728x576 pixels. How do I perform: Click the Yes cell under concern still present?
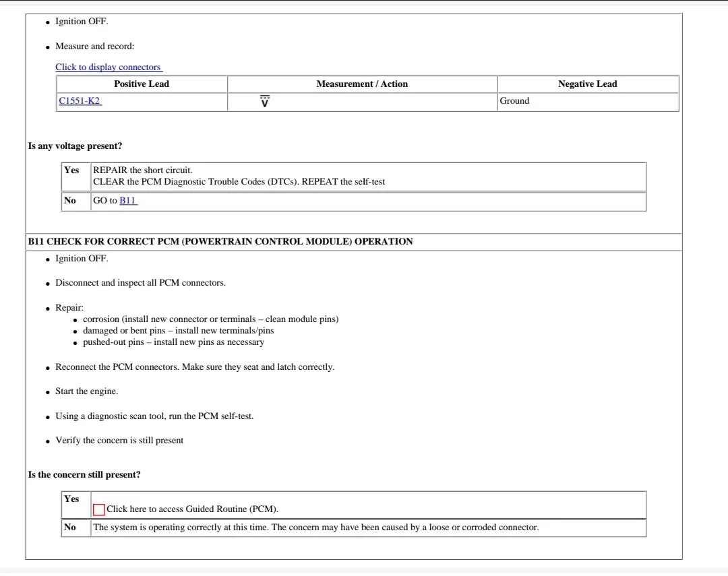click(x=76, y=505)
